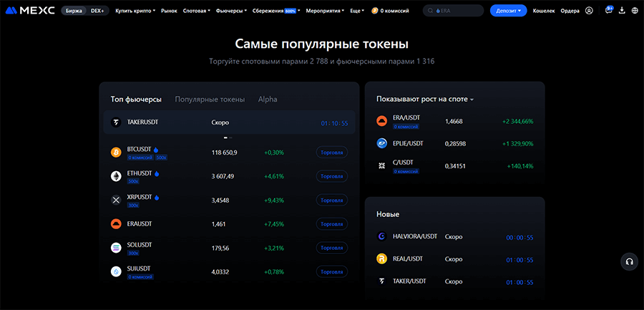The width and height of the screenshot is (644, 310).
Task: Click the EPLIE/USDT +1 329,90% value
Action: pos(517,143)
